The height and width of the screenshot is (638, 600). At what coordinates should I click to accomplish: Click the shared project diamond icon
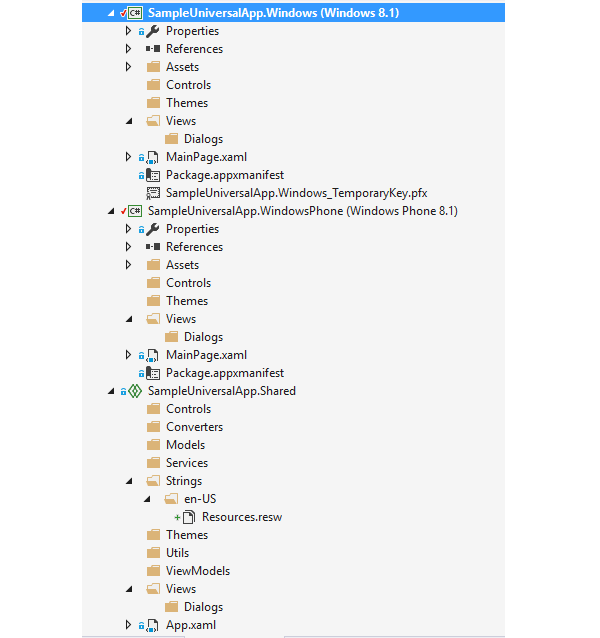click(135, 391)
